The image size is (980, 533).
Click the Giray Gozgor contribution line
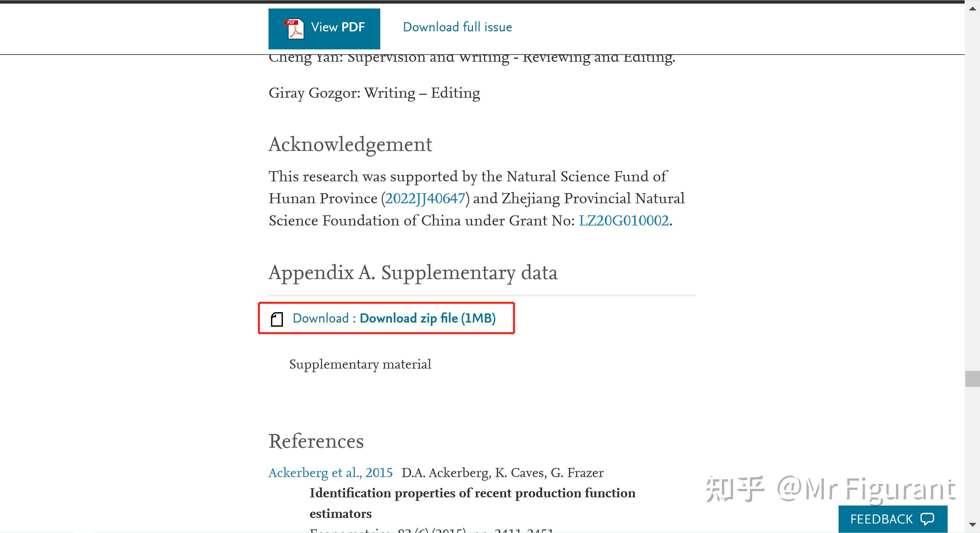[x=374, y=93]
